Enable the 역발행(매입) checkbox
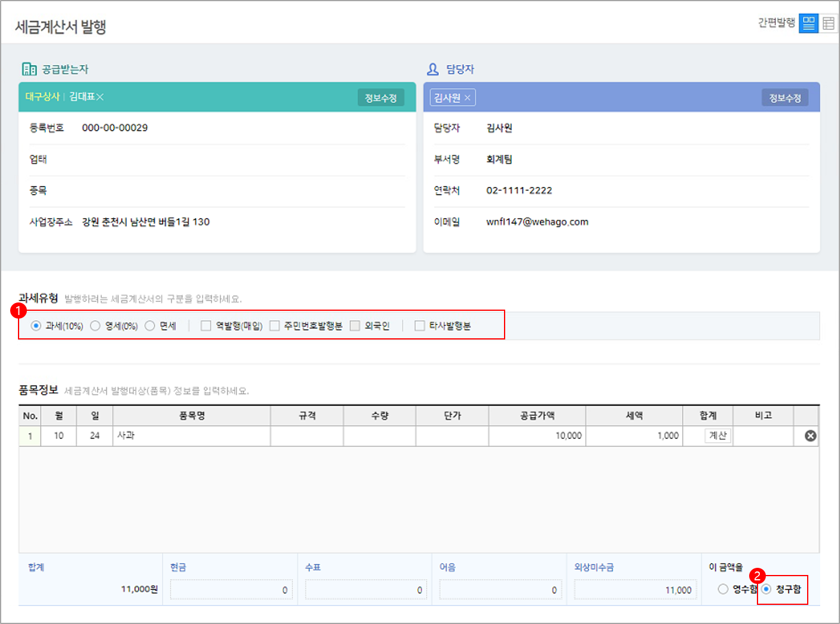Screen dimensions: 840x624 coord(206,325)
